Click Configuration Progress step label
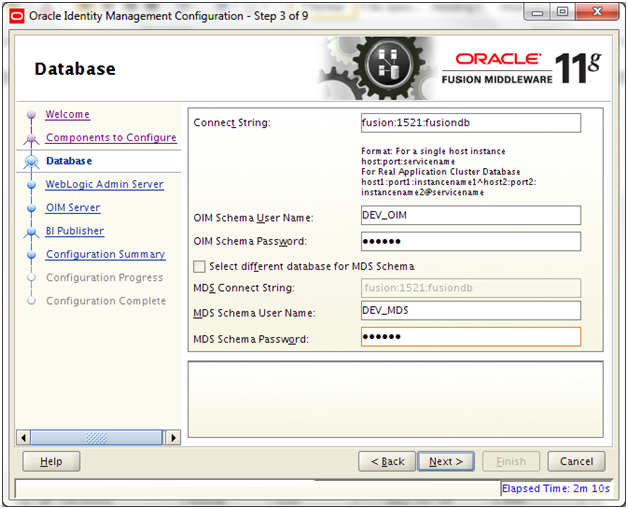This screenshot has height=509, width=628. (x=104, y=278)
